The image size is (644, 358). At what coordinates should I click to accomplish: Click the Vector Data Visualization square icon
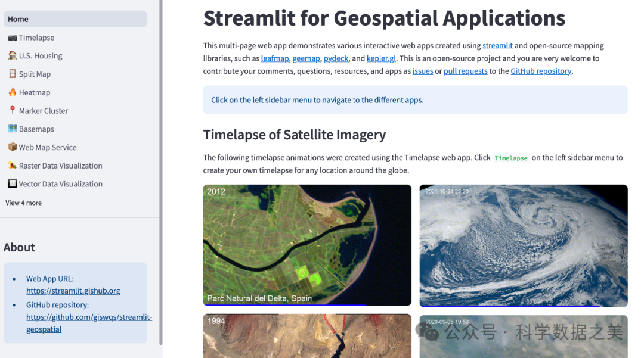point(12,184)
